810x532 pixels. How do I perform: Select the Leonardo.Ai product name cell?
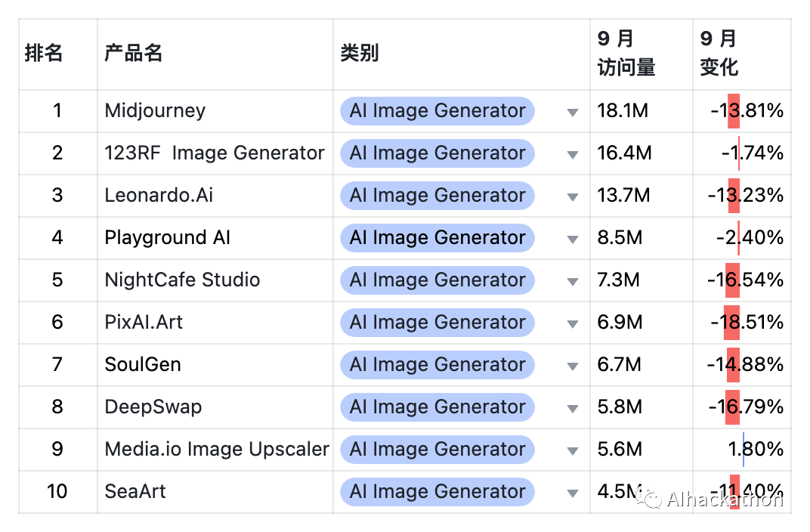click(215, 196)
